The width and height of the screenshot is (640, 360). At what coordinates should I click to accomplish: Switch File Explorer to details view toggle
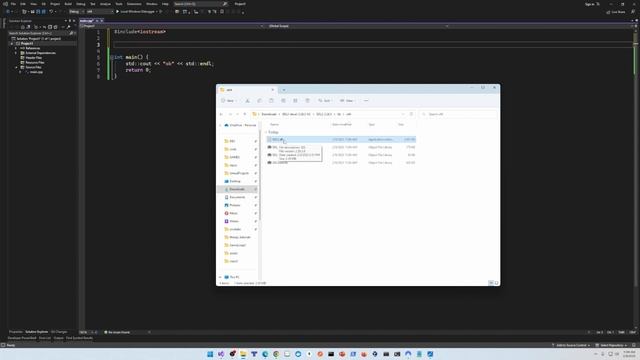(491, 283)
